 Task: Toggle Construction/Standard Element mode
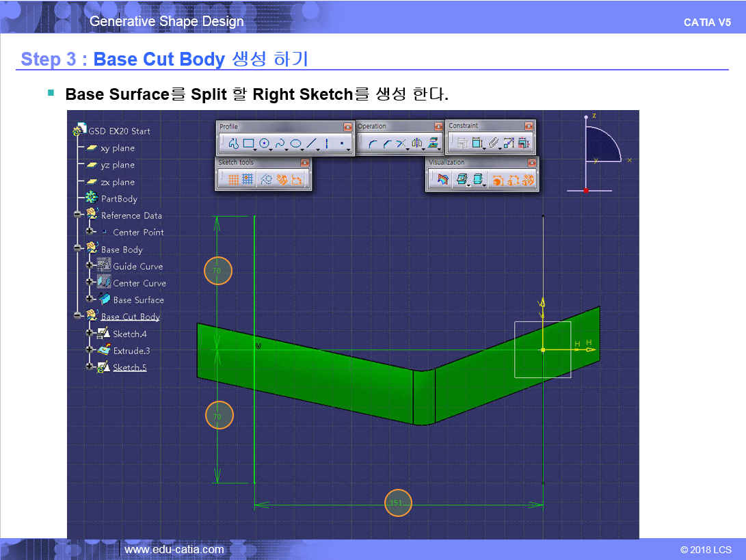click(267, 179)
